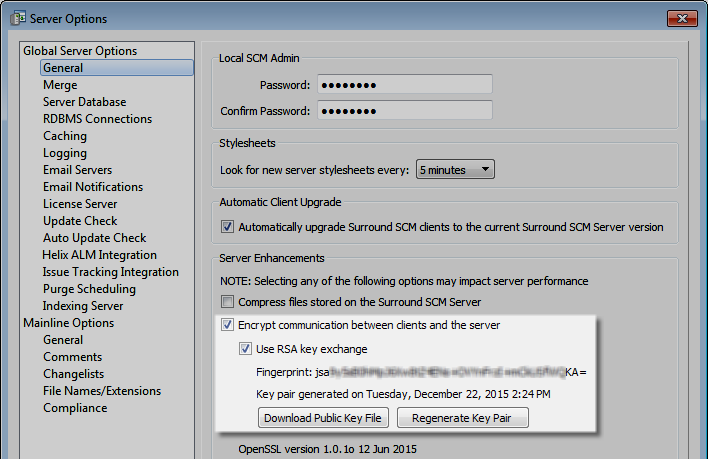Viewport: 708px width, 459px height.
Task: Open Purge Scheduling options
Action: pyautogui.click(x=89, y=289)
